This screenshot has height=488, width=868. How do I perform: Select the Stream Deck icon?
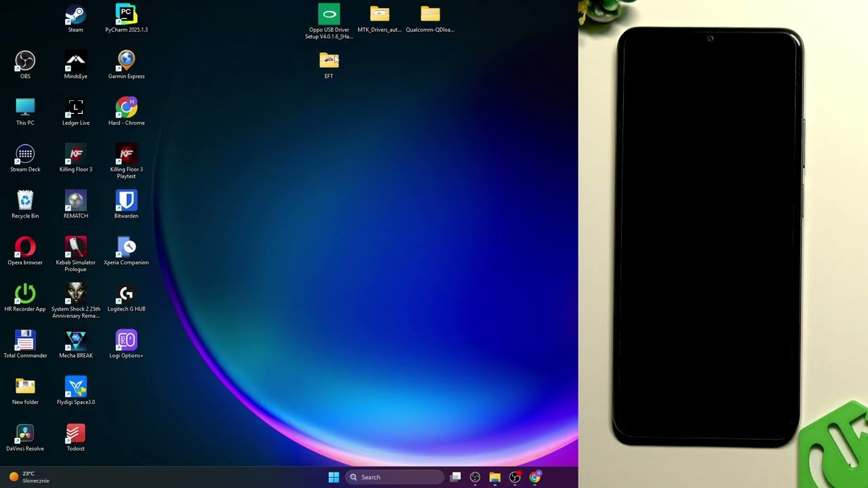(25, 159)
